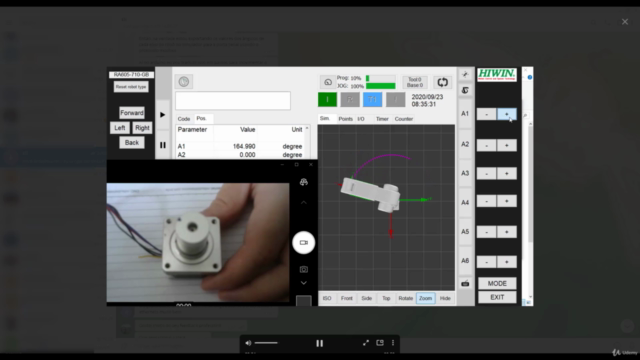640x360 pixels.
Task: Open picture-in-picture mode
Action: [x=380, y=343]
